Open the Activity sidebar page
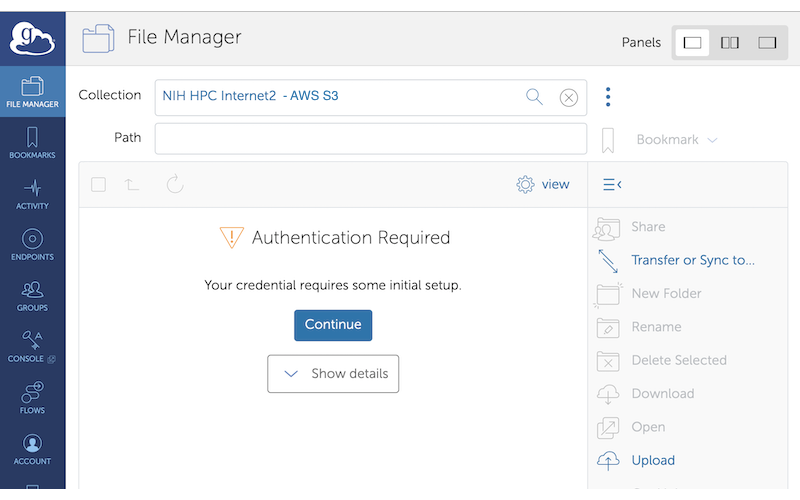Image resolution: width=800 pixels, height=500 pixels. pyautogui.click(x=32, y=194)
